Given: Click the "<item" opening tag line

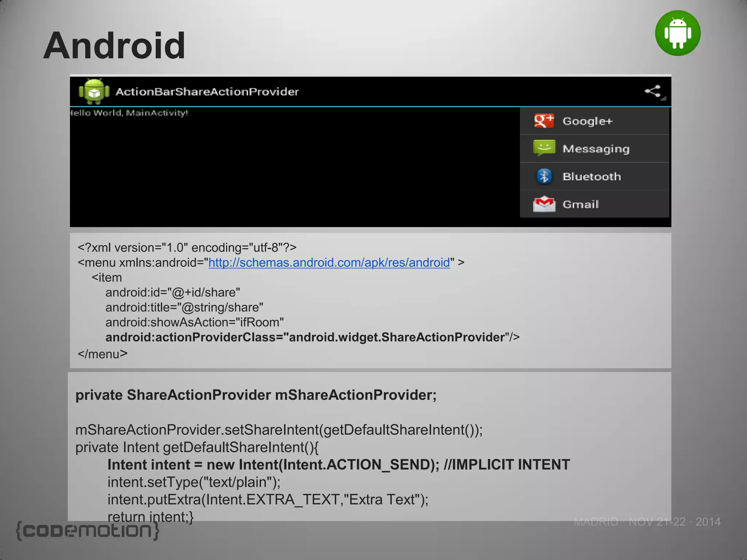Looking at the screenshot, I should [x=107, y=277].
